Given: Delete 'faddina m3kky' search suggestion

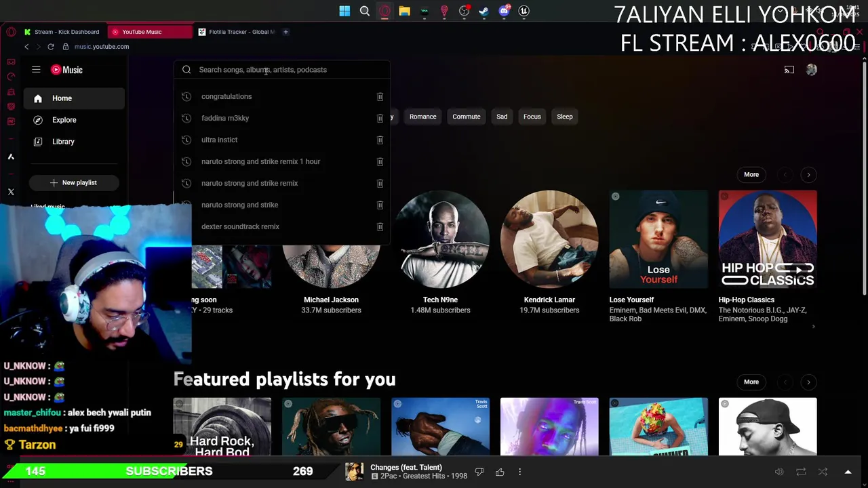Looking at the screenshot, I should click(x=380, y=118).
